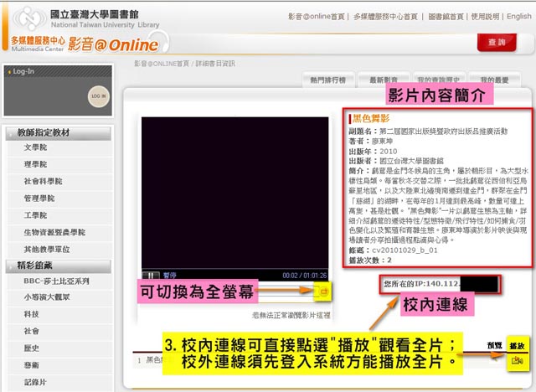Click the 播放 column header
The height and width of the screenshot is (392, 536).
click(x=517, y=346)
